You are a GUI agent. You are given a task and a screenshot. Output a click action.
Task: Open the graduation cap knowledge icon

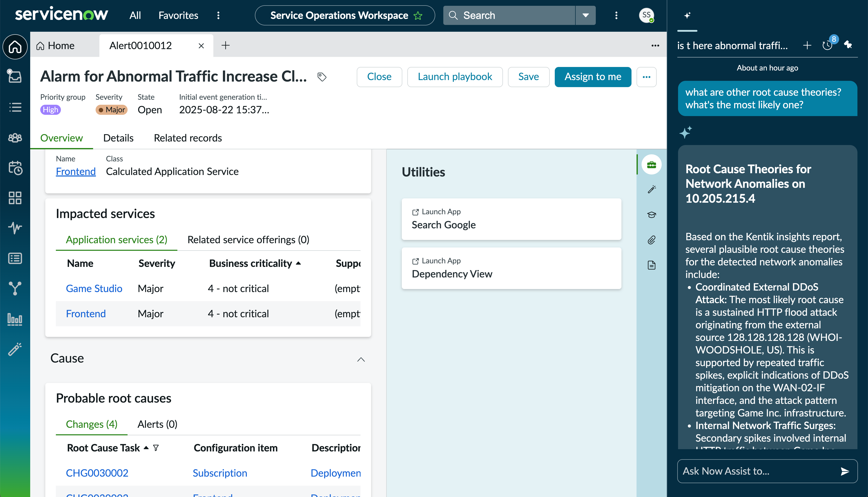click(652, 215)
